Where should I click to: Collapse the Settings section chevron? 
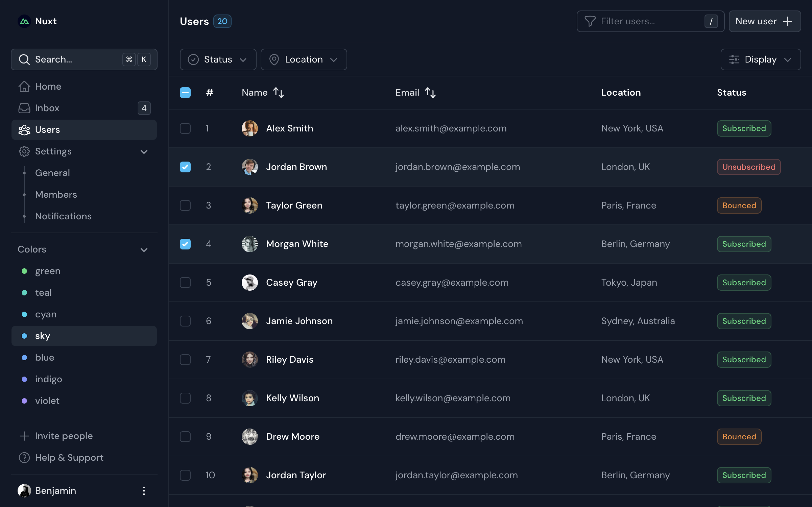pos(144,152)
